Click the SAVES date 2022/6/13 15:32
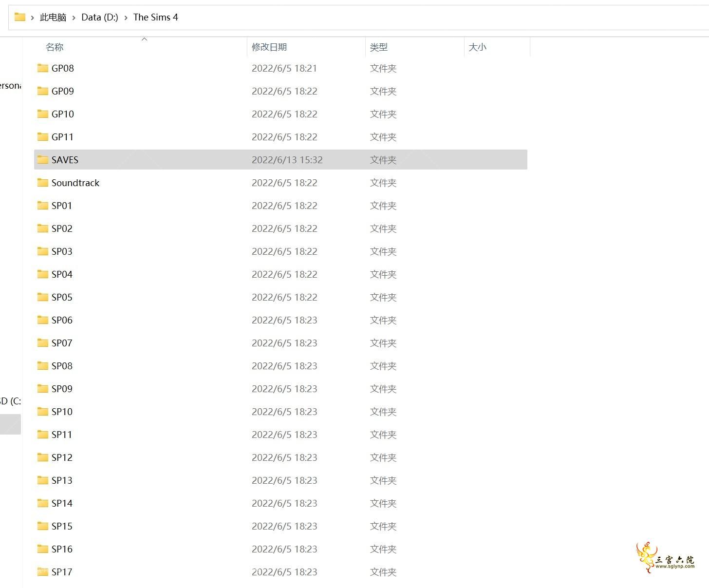This screenshot has width=709, height=588. 287,160
